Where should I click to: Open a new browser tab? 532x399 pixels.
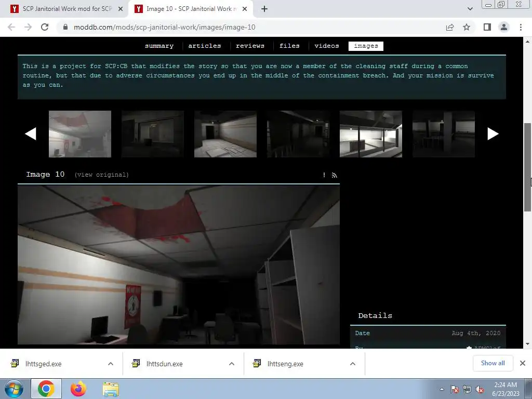tap(264, 9)
